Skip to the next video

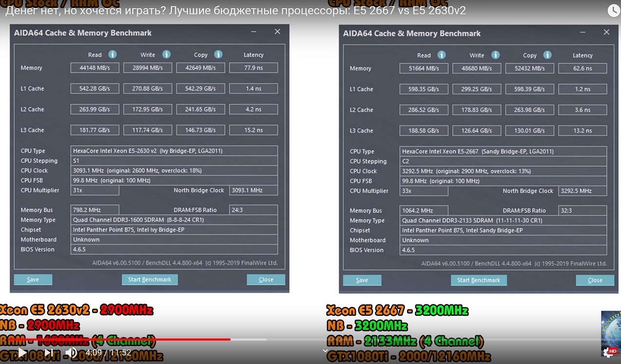tap(49, 352)
